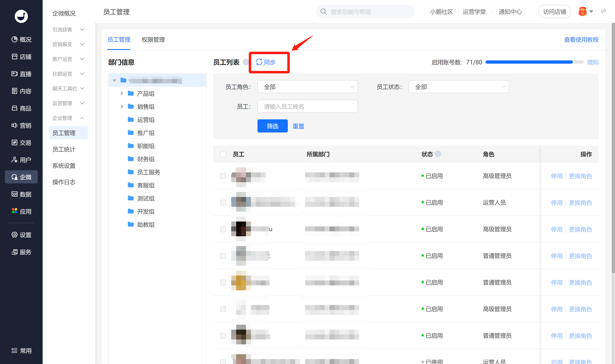615x364 pixels.
Task: Expand the 引流获客 menu section
Action: [68, 29]
